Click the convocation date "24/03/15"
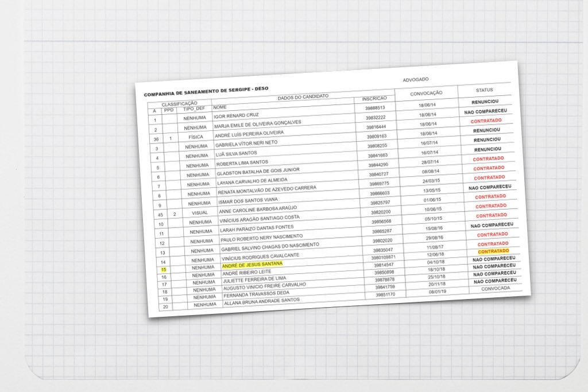 [x=431, y=181]
